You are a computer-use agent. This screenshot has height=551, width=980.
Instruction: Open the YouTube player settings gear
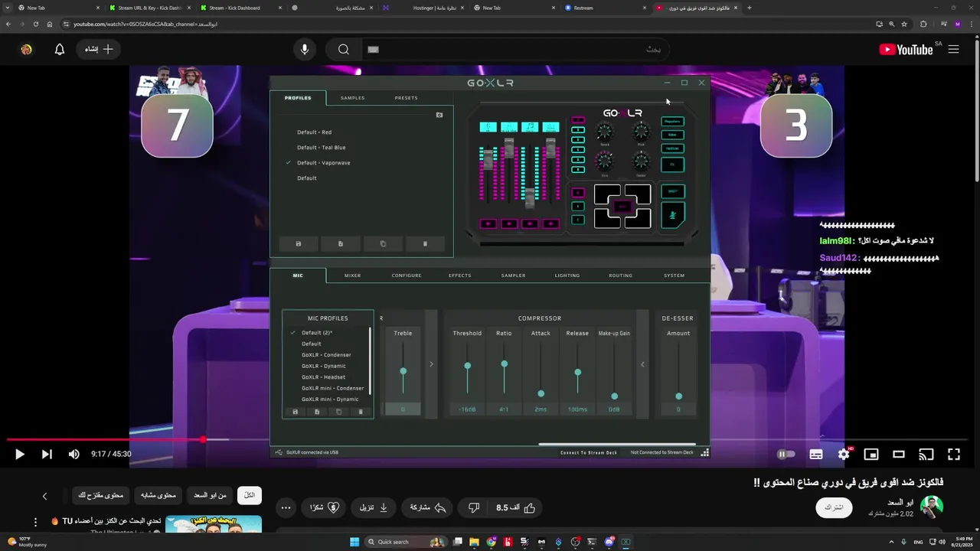[844, 454]
